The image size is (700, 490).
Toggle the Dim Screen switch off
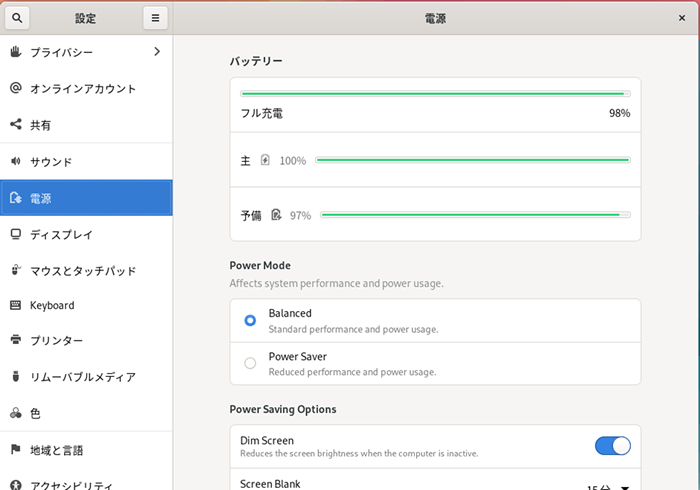pos(612,446)
